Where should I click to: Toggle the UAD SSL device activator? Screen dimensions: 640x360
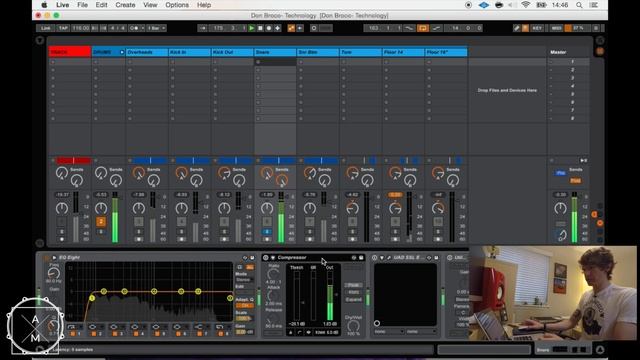pyautogui.click(x=374, y=258)
